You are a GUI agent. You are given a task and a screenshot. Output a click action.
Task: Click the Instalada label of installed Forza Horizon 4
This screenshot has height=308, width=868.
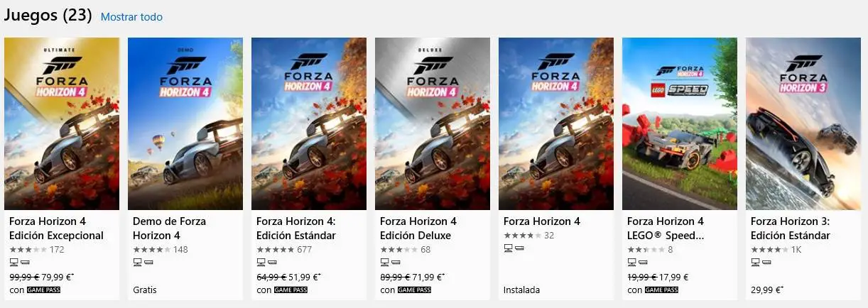tap(521, 290)
